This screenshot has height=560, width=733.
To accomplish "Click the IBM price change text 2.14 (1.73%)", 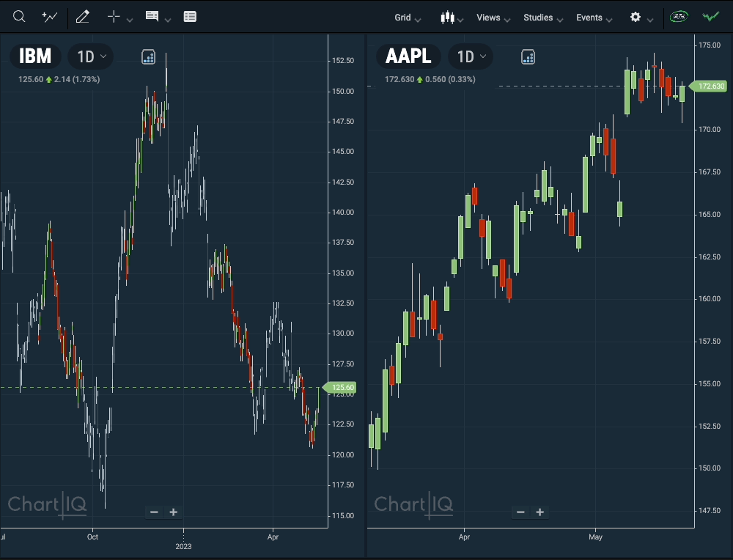I will pos(77,79).
